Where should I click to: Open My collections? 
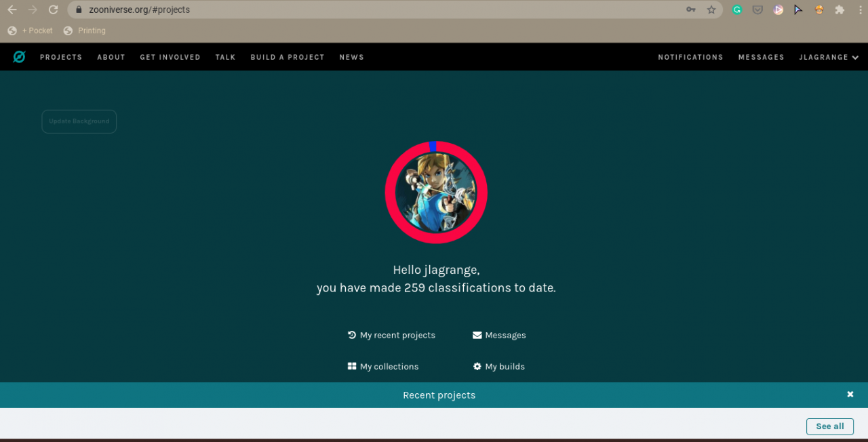[383, 366]
